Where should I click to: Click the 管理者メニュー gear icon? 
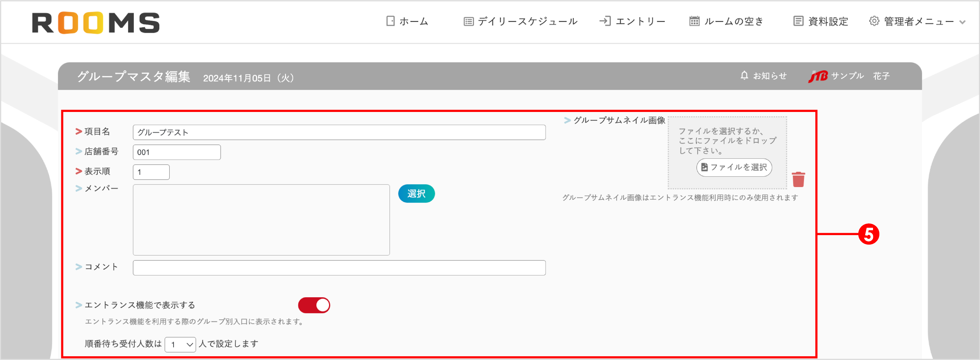874,22
